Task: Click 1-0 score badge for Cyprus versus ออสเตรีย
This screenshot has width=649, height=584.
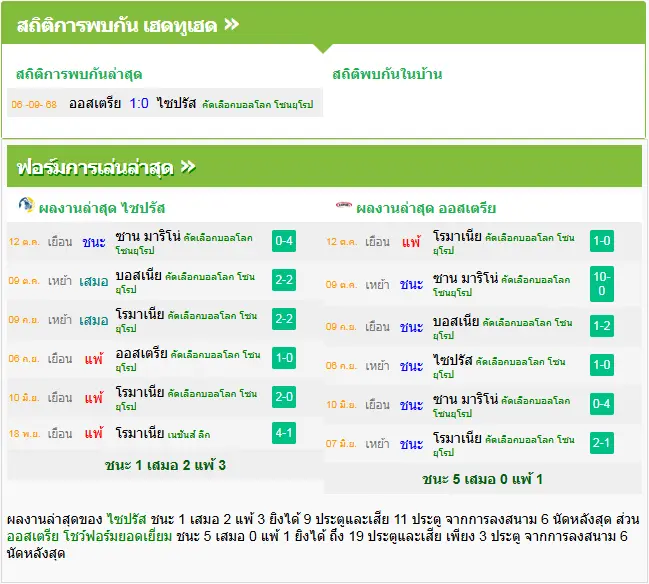Action: [x=284, y=358]
